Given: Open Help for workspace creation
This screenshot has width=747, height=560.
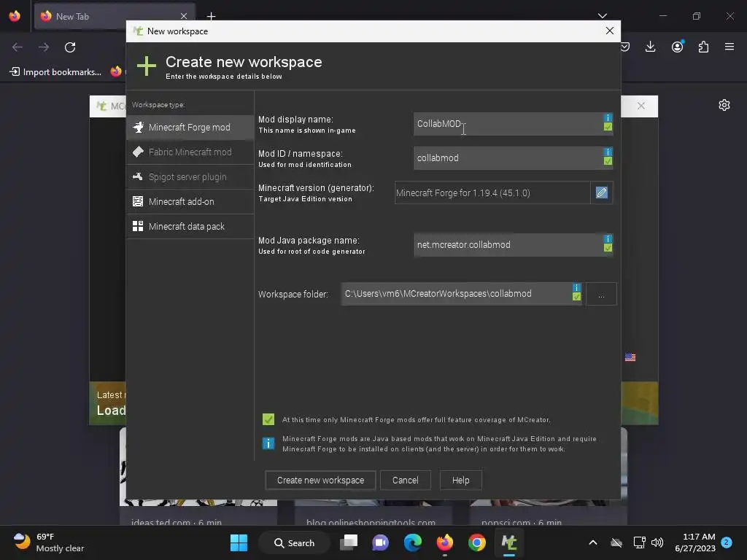Looking at the screenshot, I should tap(461, 481).
